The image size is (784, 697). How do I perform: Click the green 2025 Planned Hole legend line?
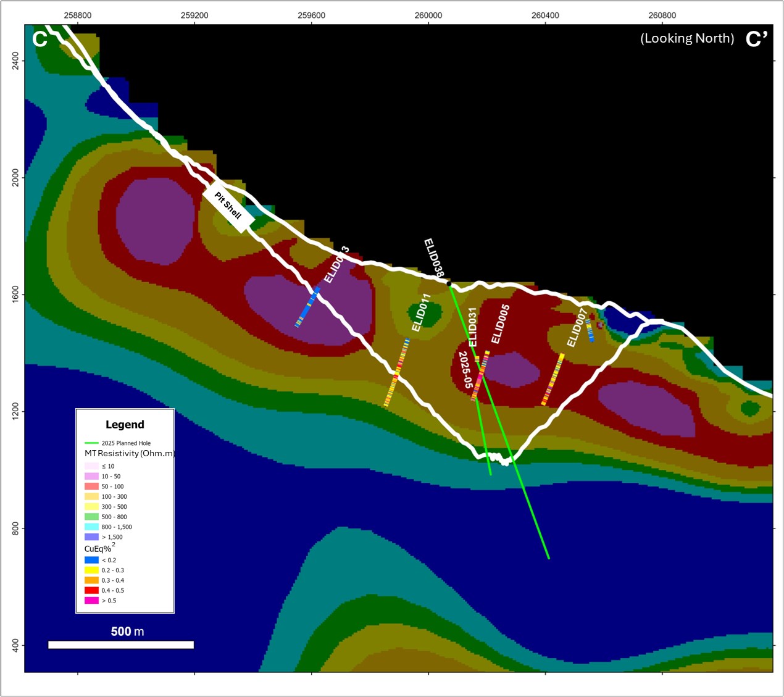coord(91,443)
